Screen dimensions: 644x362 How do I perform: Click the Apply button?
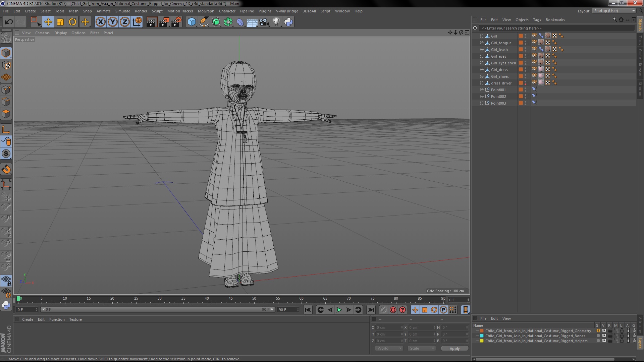click(454, 349)
